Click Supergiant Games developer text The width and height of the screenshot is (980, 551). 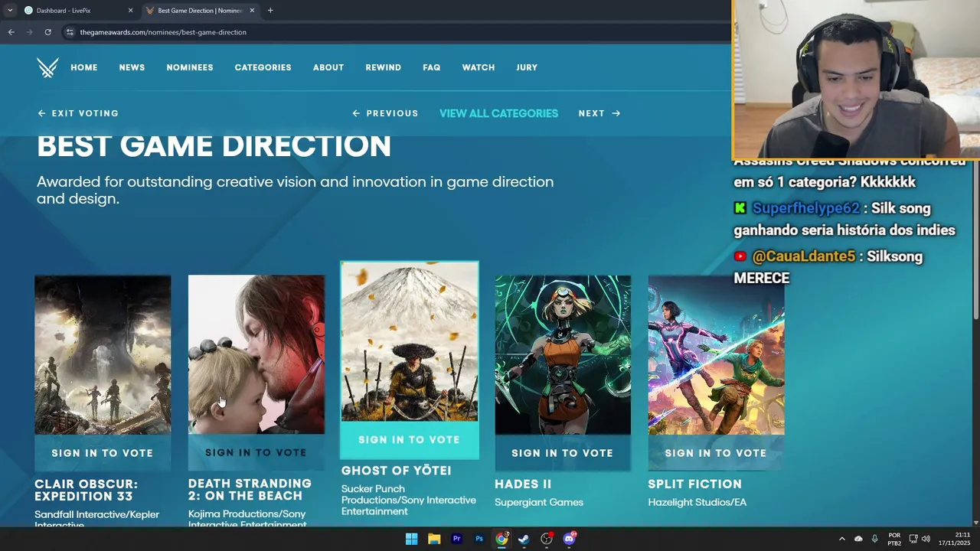click(x=539, y=503)
